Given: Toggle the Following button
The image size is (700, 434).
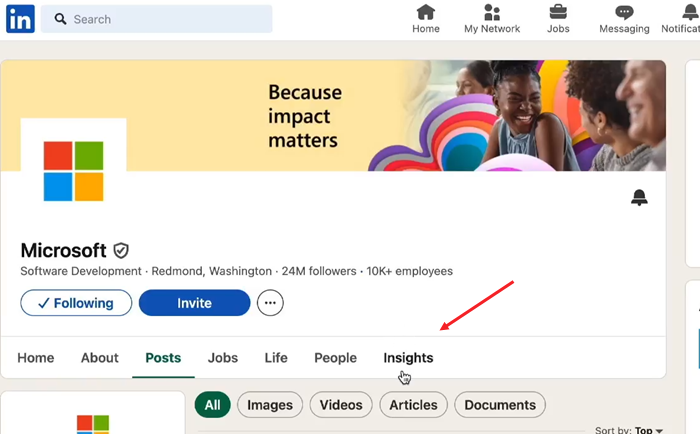Looking at the screenshot, I should click(x=76, y=303).
